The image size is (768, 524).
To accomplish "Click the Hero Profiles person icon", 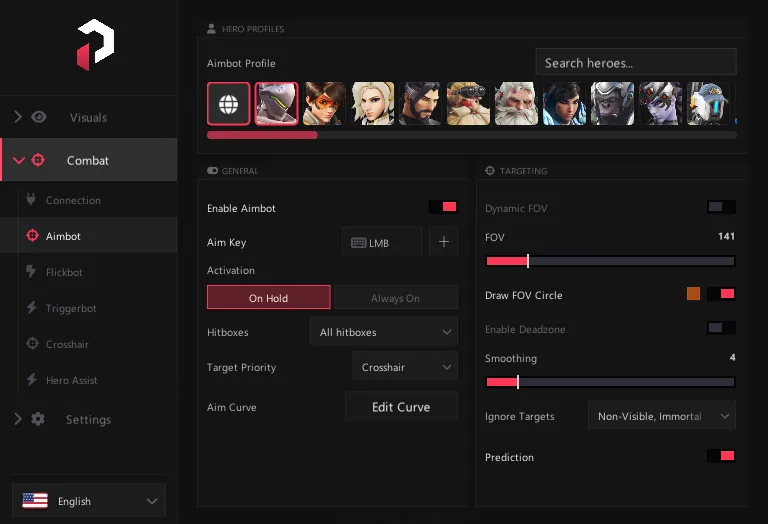I will (211, 29).
